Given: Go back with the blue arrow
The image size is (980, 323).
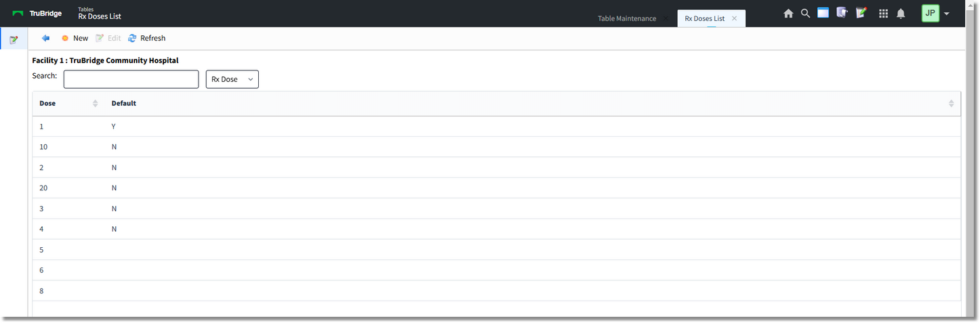Looking at the screenshot, I should pyautogui.click(x=45, y=38).
